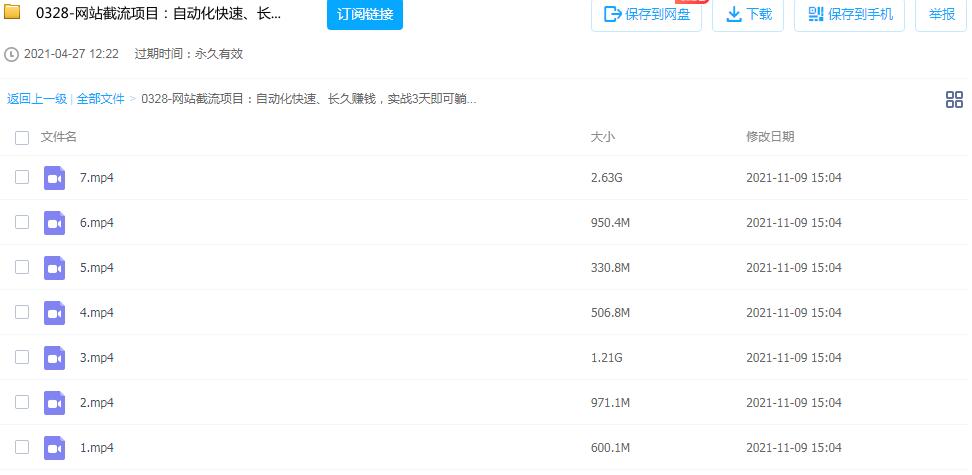Click the clock icon beside the share date
Image resolution: width=972 pixels, height=475 pixels.
(11, 55)
